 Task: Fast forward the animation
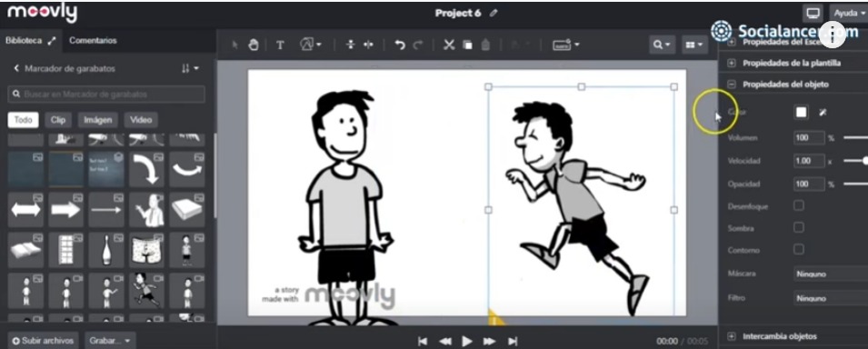489,341
